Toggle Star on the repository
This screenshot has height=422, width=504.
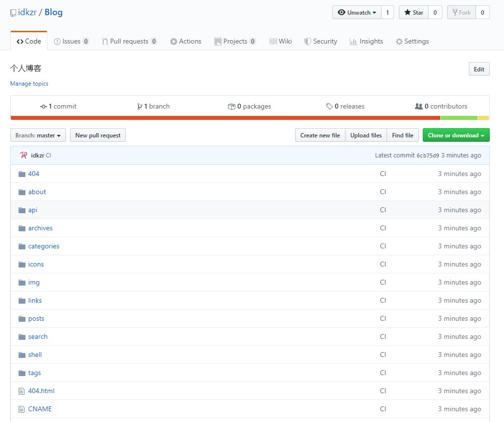click(x=413, y=13)
